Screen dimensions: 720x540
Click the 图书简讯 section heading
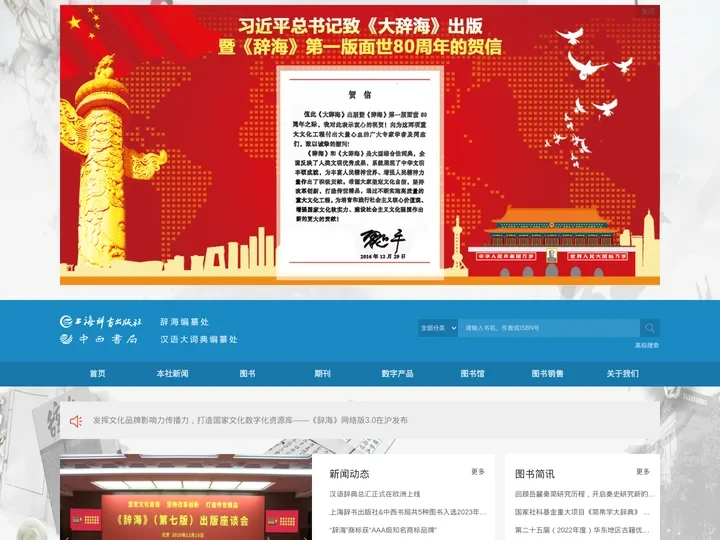(534, 474)
